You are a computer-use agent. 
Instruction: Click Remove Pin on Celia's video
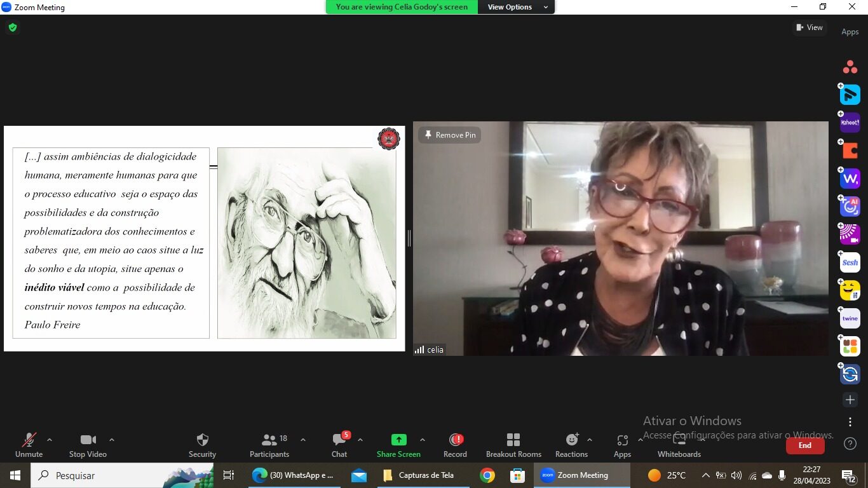click(450, 135)
